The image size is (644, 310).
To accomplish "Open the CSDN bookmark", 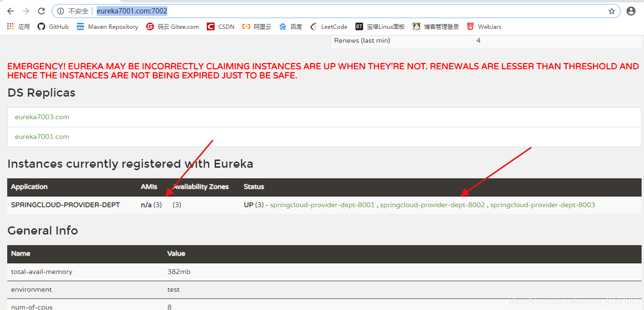I will 221,27.
